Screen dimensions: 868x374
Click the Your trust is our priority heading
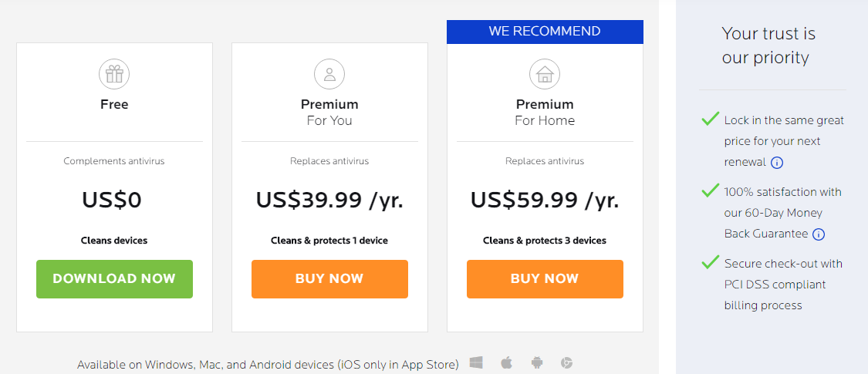[768, 45]
